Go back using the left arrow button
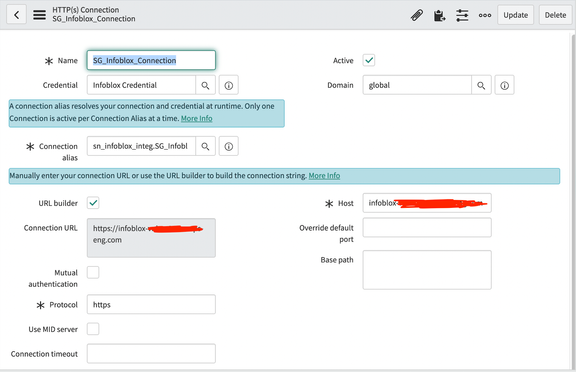 coord(16,15)
